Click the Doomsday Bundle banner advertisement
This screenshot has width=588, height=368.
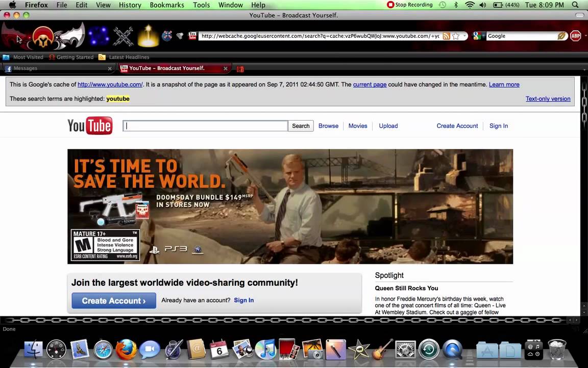point(290,206)
